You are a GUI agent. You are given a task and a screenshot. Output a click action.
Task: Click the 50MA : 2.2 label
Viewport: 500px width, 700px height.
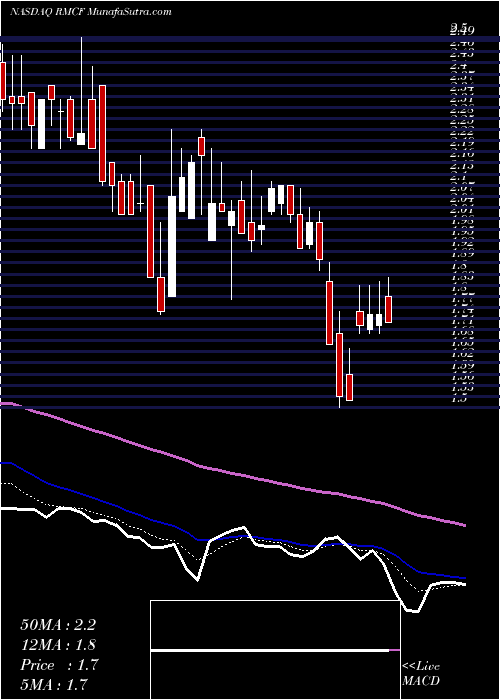pos(58,625)
